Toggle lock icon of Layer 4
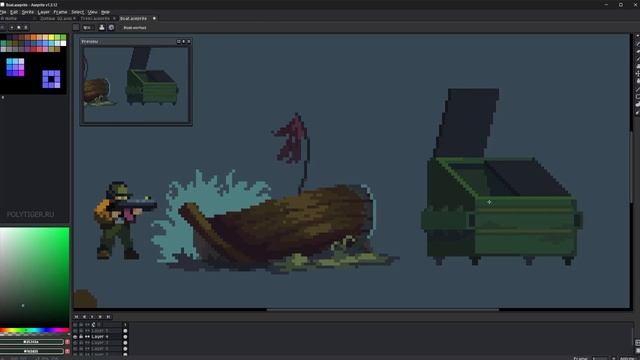The height and width of the screenshot is (360, 640). coord(81,337)
